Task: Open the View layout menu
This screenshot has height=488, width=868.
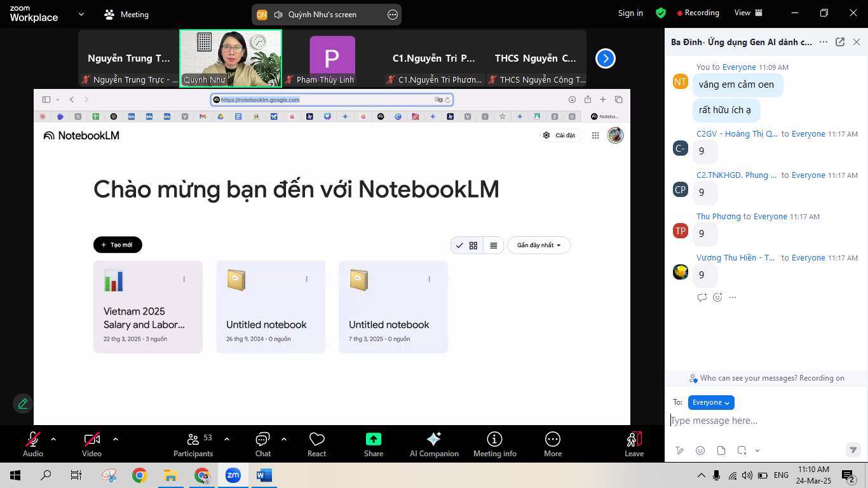Action: (x=748, y=13)
